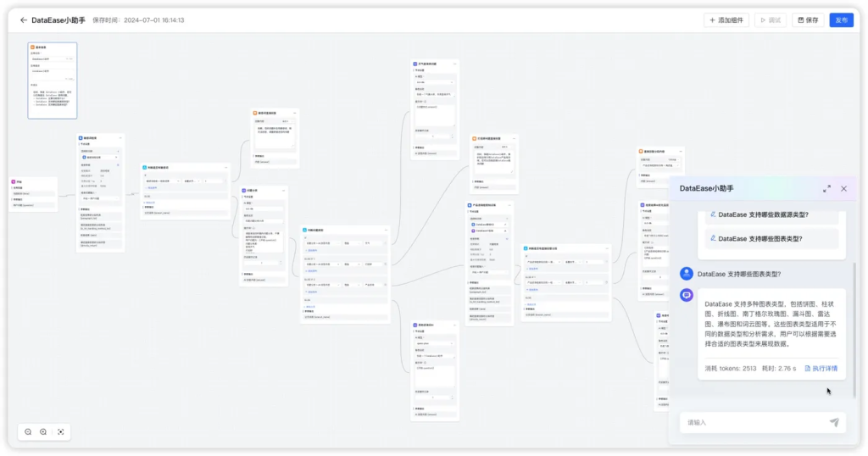The height and width of the screenshot is (456, 868).
Task: Open the 执行详情 execution details link
Action: pos(821,369)
